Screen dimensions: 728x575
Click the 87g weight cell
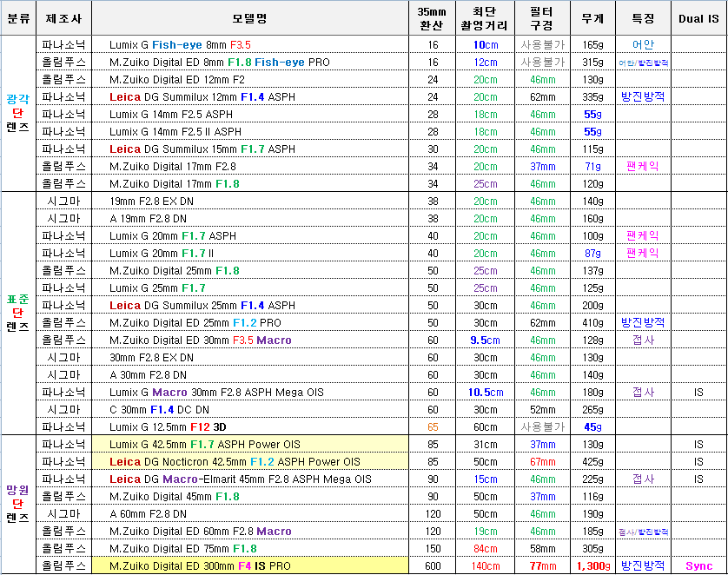click(x=592, y=254)
